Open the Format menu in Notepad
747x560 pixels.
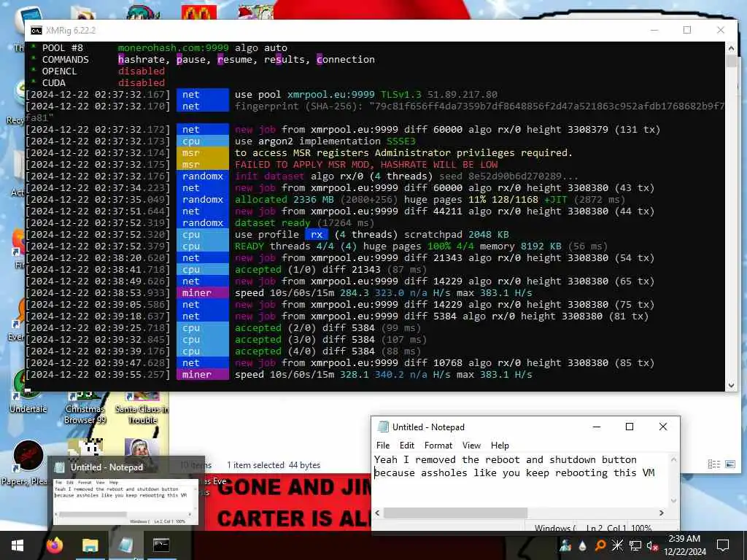pyautogui.click(x=438, y=446)
